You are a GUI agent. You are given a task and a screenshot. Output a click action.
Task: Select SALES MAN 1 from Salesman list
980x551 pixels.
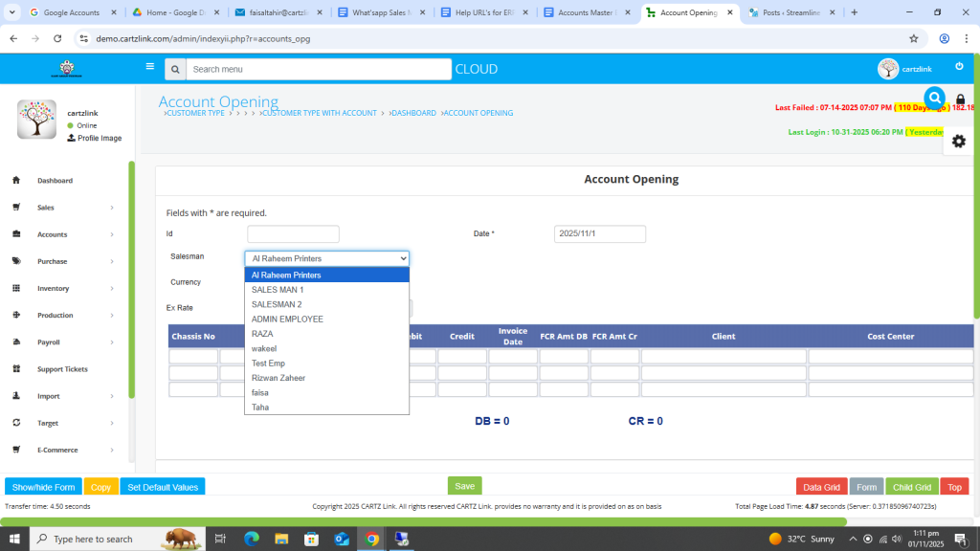278,289
